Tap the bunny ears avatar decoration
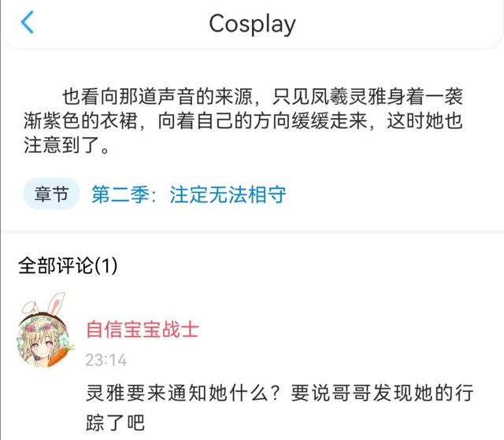Screen dimensions: 504x440 tap(45, 304)
